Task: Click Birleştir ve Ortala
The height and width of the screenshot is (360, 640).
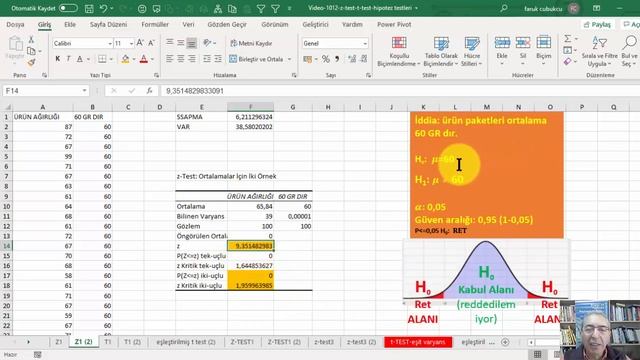Action: pos(256,59)
